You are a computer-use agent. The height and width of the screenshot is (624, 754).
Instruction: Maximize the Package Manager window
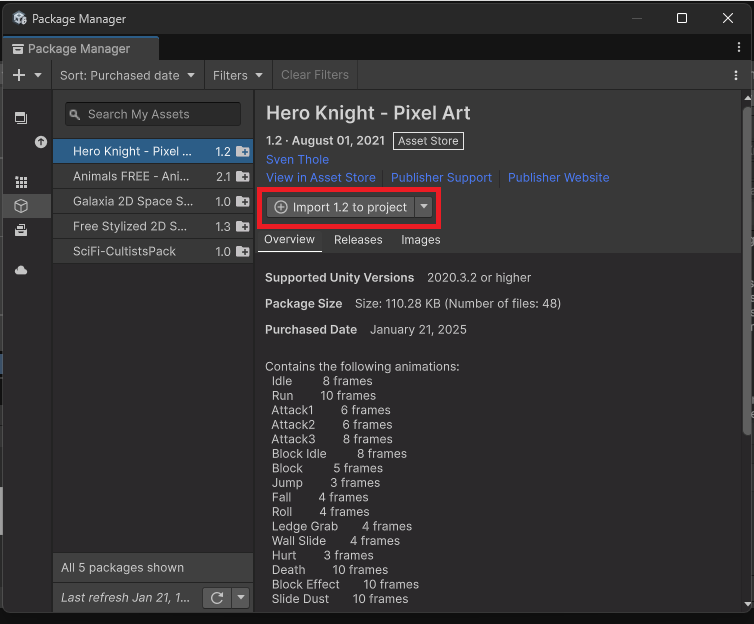[681, 18]
